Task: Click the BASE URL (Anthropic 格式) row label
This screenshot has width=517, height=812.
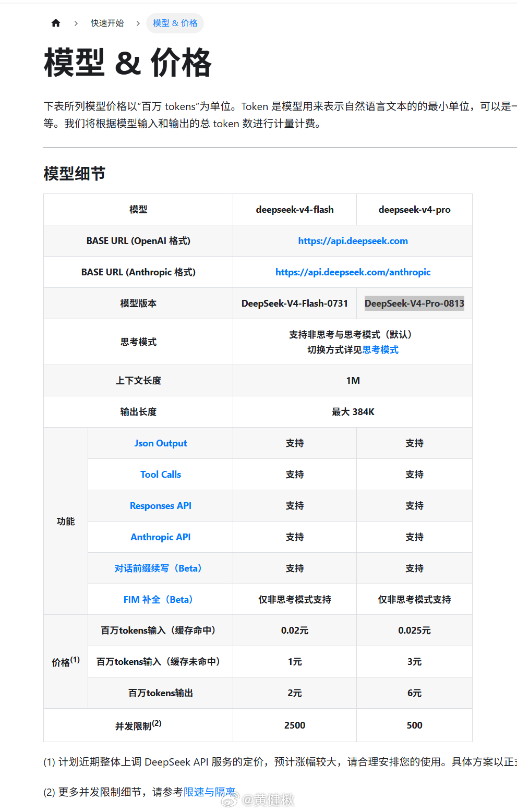Action: click(138, 272)
